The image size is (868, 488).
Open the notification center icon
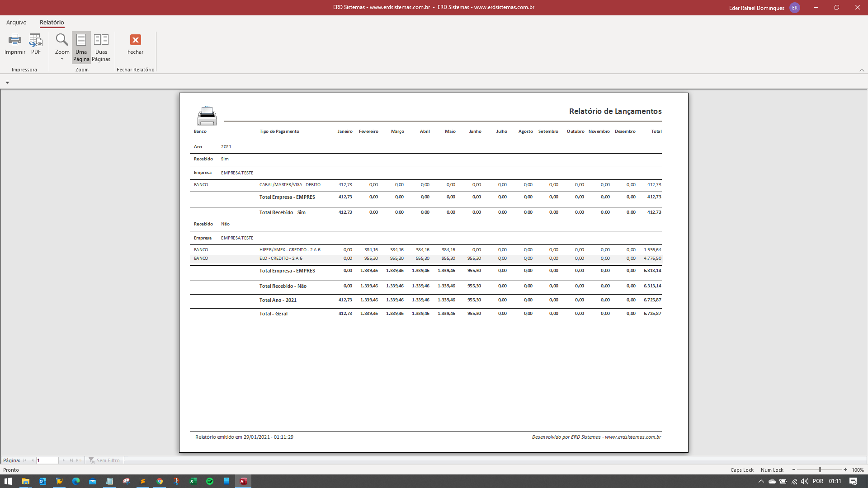click(x=853, y=481)
